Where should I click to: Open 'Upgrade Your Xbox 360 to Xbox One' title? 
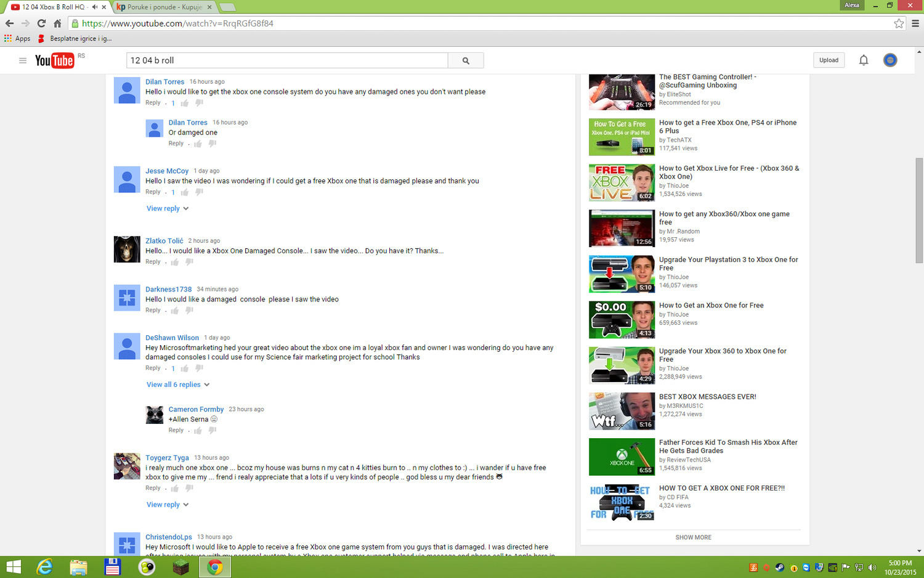[x=723, y=355]
